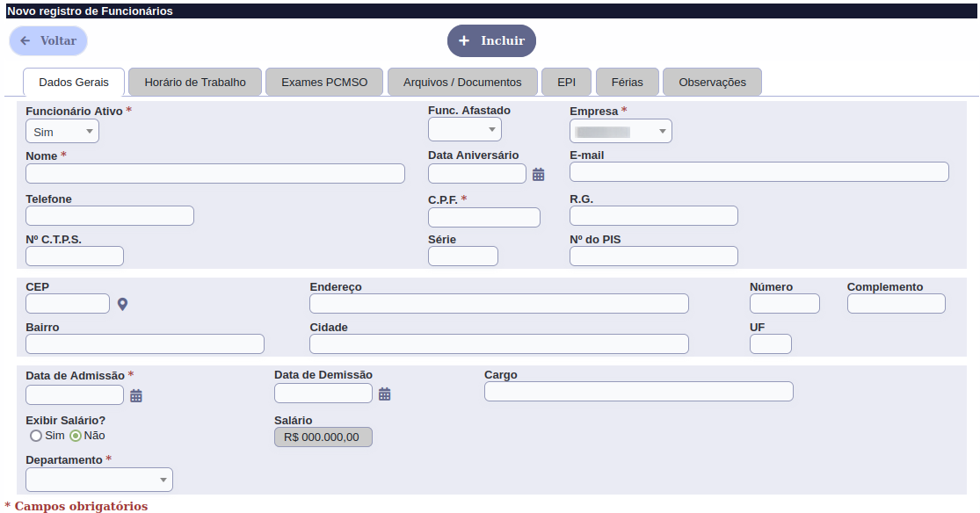
Task: Click the Incluir button
Action: click(491, 40)
